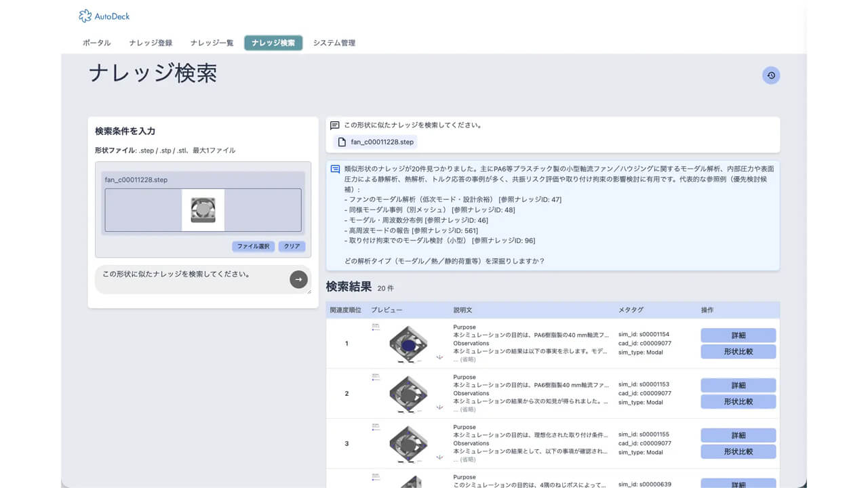Click 形状比較 for sim_id s00001155
This screenshot has width=868, height=488.
(738, 452)
